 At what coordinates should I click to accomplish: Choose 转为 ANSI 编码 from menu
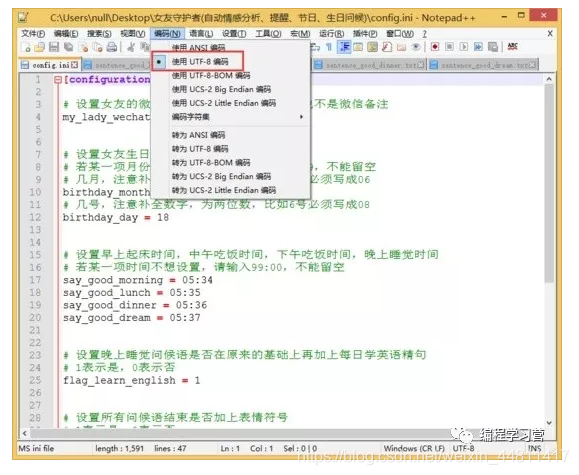coord(231,135)
